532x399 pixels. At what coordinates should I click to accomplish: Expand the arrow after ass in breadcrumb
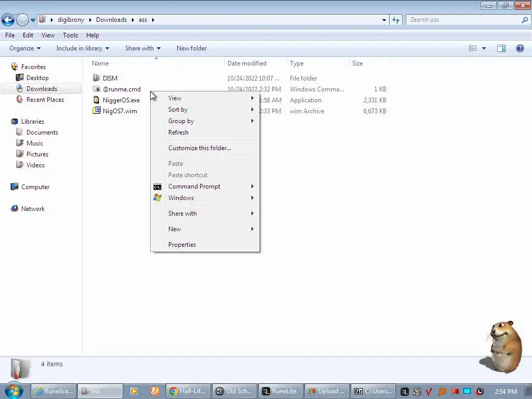153,20
